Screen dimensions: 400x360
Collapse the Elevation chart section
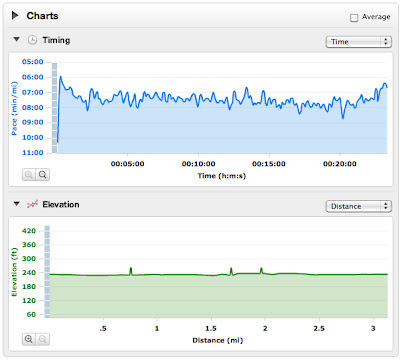coord(16,204)
